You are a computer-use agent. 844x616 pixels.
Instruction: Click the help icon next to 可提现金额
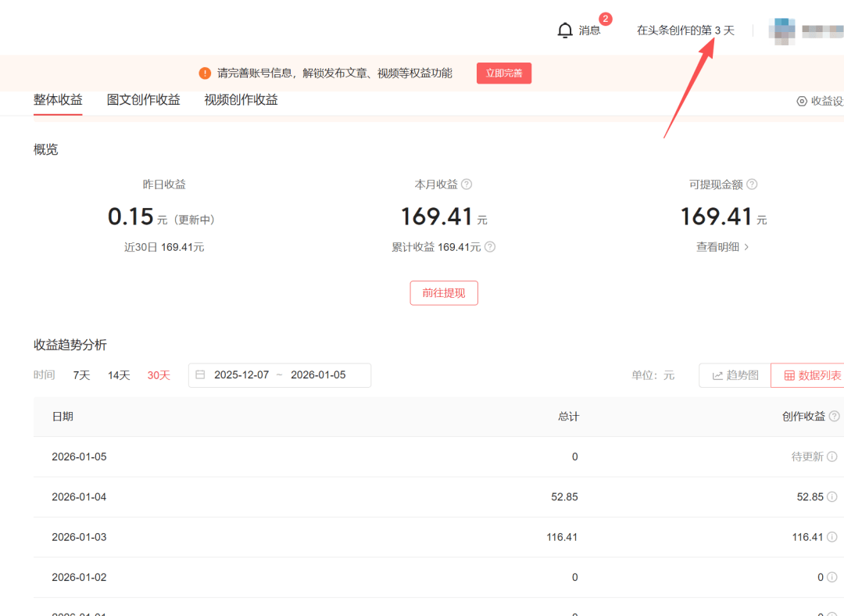click(752, 184)
